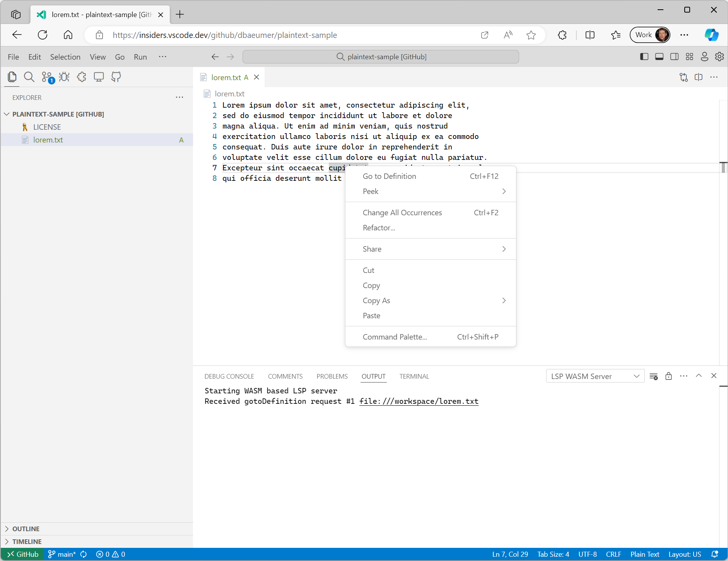
Task: Select the Explorer icon in activity bar
Action: [x=12, y=77]
